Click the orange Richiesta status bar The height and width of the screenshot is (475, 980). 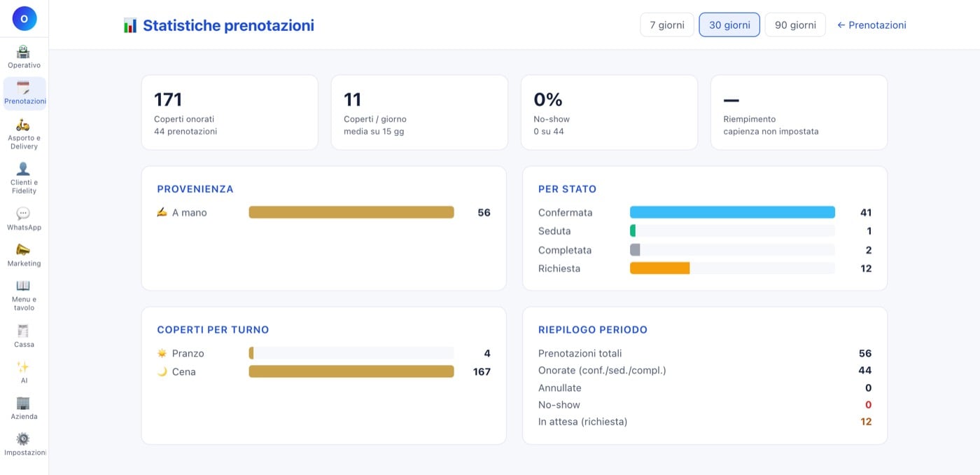click(660, 268)
